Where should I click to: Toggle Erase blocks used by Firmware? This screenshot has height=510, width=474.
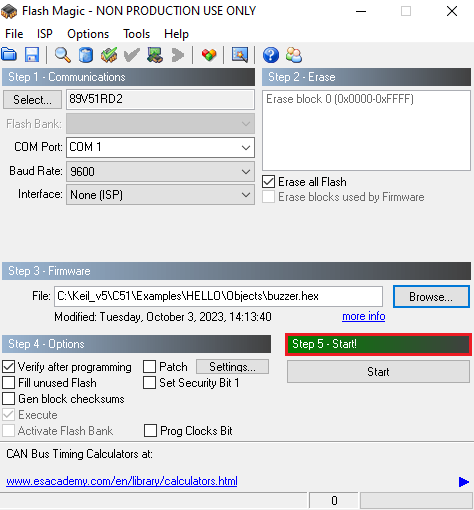pyautogui.click(x=268, y=197)
